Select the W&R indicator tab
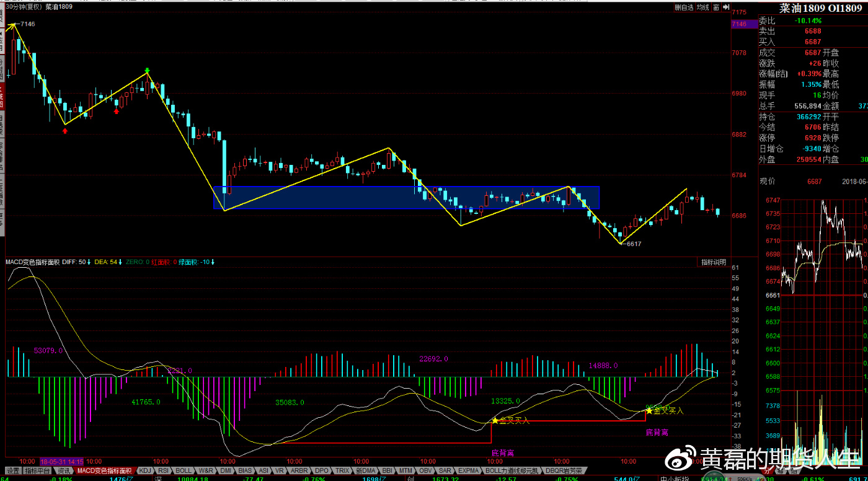Viewport: 868px width, 481px height. point(206,470)
